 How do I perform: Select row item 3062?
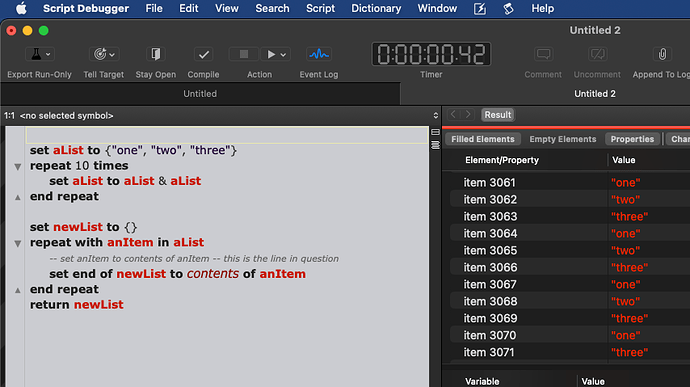(570, 199)
